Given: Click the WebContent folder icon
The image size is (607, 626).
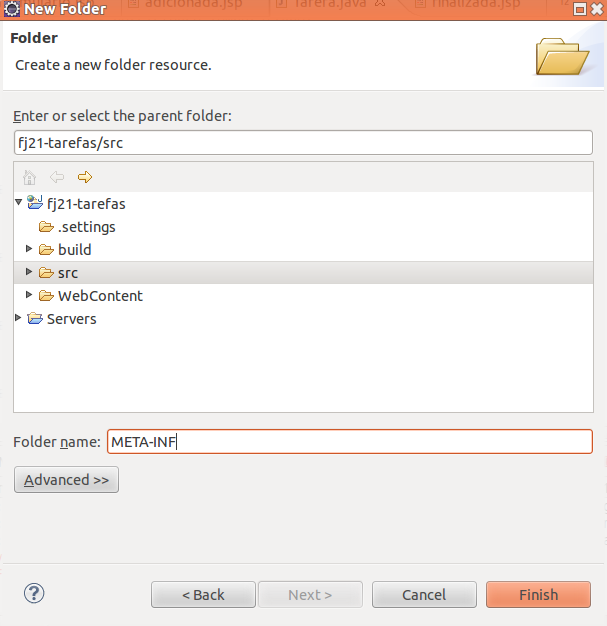Looking at the screenshot, I should click(x=46, y=296).
